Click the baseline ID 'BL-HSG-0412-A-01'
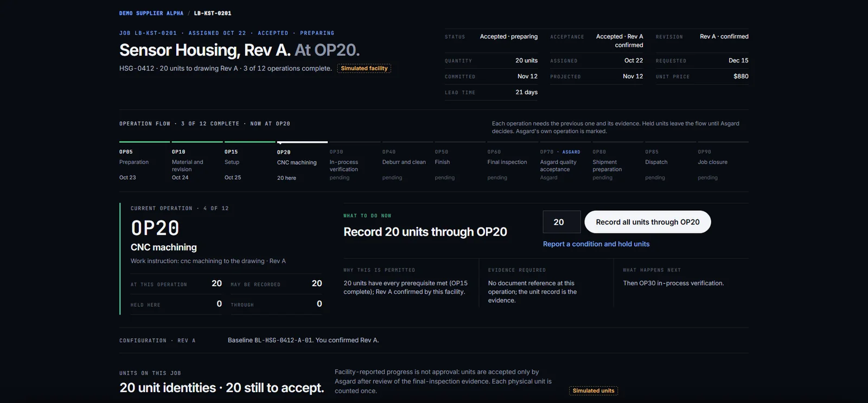This screenshot has height=403, width=868. [283, 340]
